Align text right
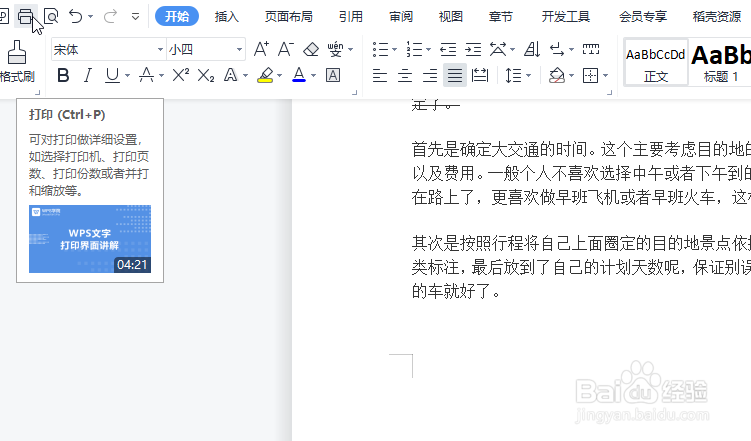The height and width of the screenshot is (441, 751). pos(430,75)
